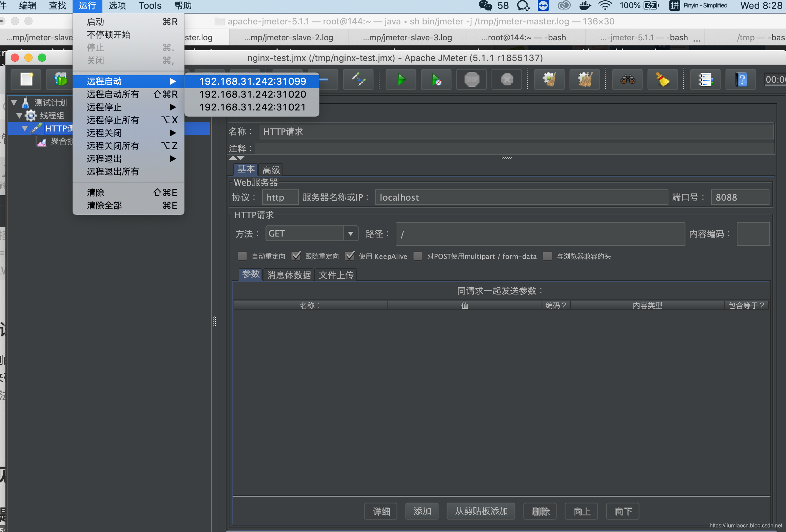Collapse the 测试计划 tree node
The image size is (786, 532).
coord(14,103)
